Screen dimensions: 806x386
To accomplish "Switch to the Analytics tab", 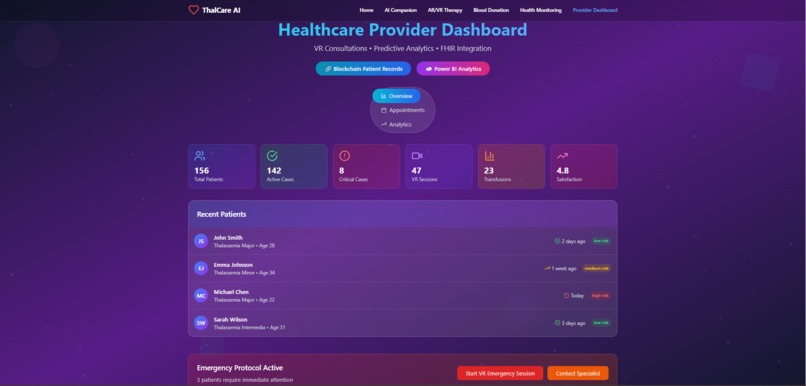I will click(396, 124).
